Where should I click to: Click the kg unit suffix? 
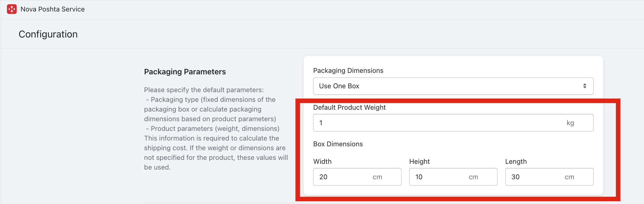tap(570, 123)
